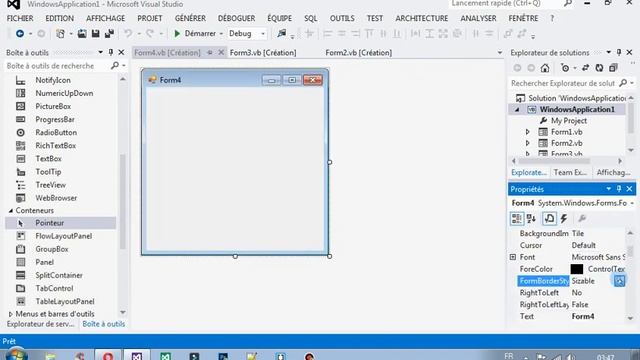The height and width of the screenshot is (360, 640).
Task: Expand the Form1.vb tree node
Action: (527, 132)
